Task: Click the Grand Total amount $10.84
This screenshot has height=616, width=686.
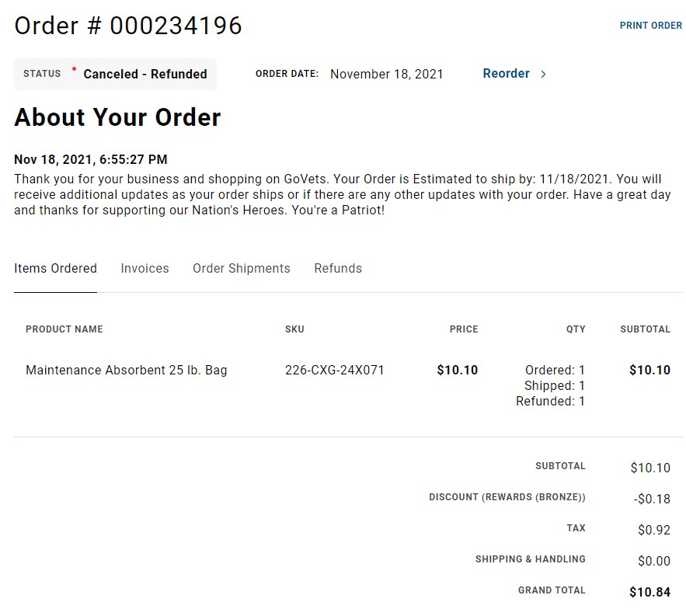Action: [x=649, y=592]
